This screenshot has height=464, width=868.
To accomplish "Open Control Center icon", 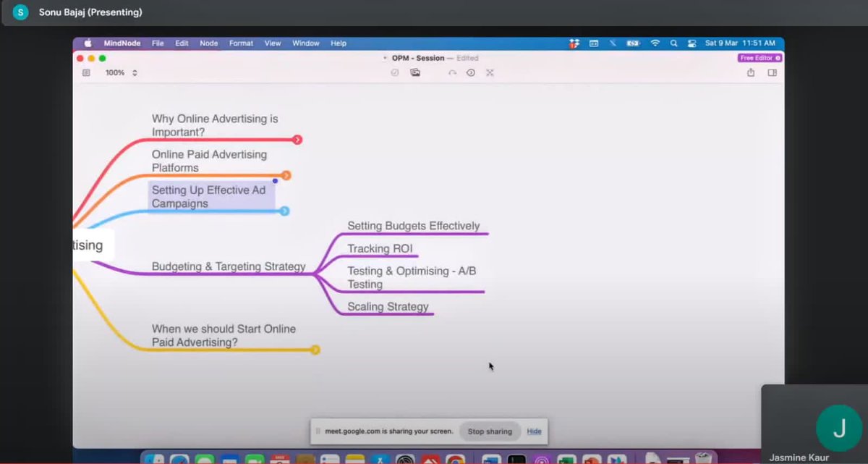I will (692, 43).
